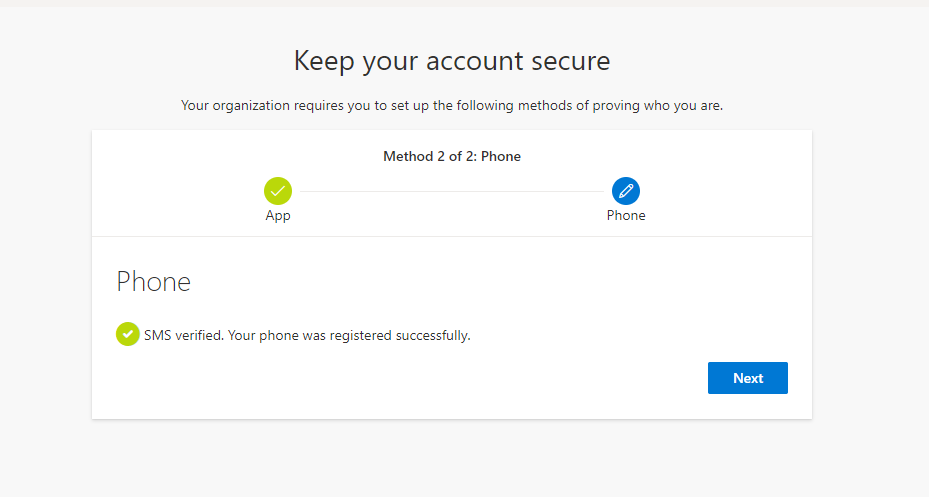Click the green checkmark App step icon
This screenshot has height=497, width=929.
(x=278, y=191)
